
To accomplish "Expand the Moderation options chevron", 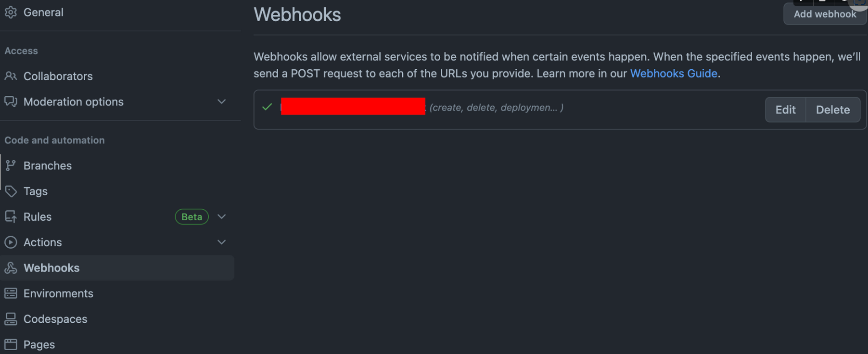I will 221,101.
